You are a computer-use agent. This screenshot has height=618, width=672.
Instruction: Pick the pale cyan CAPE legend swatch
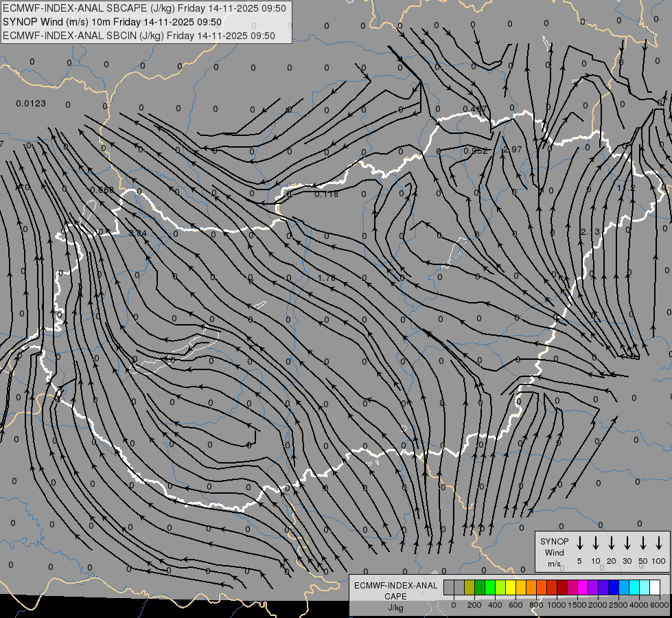click(x=644, y=587)
